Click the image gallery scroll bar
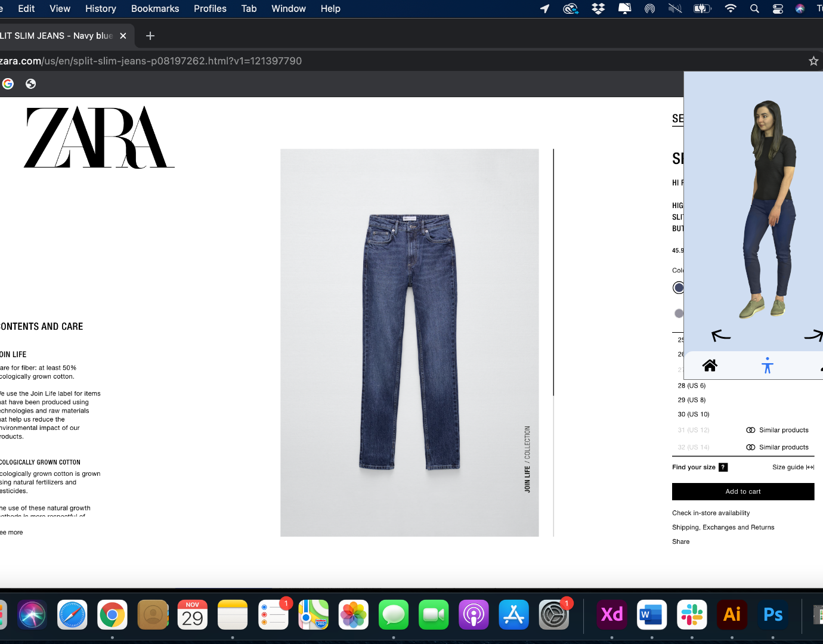The height and width of the screenshot is (644, 823). [553, 273]
